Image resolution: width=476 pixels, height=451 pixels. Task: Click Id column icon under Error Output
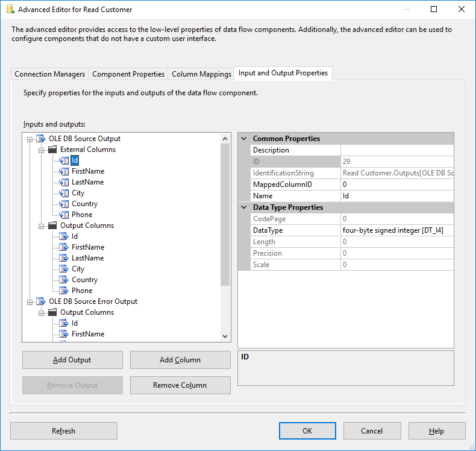(x=64, y=323)
